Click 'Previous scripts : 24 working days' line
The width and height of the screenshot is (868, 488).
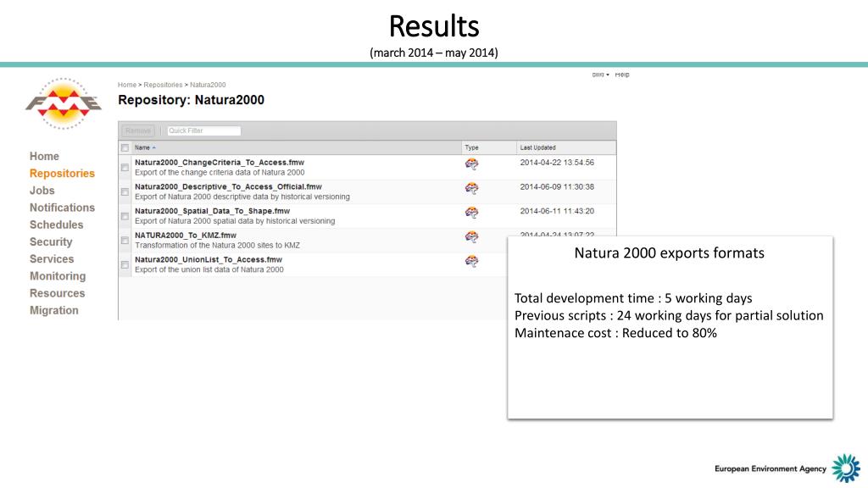click(x=669, y=315)
